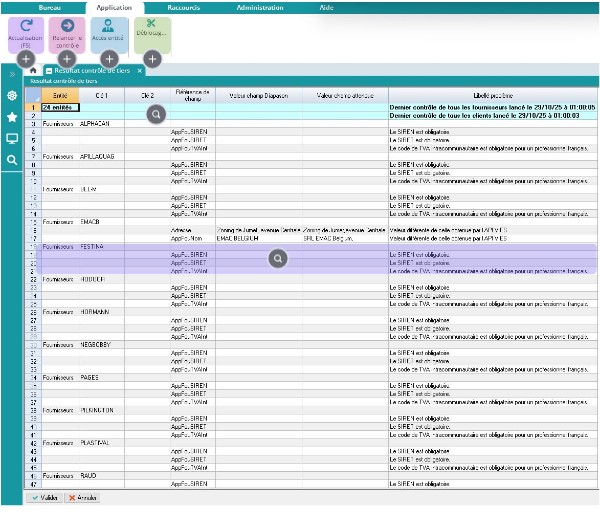Image resolution: width=600 pixels, height=526 pixels.
Task: Go to the home tab icon
Action: [x=34, y=71]
